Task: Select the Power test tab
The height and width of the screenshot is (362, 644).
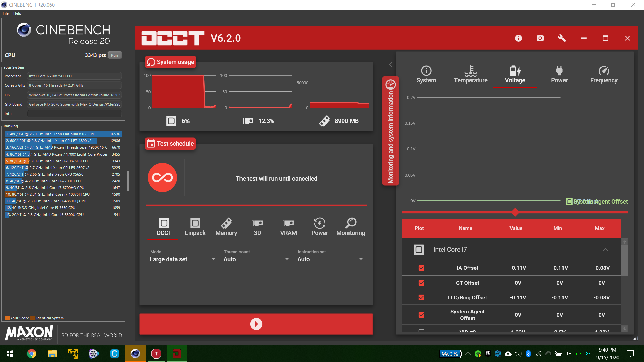Action: click(x=319, y=227)
